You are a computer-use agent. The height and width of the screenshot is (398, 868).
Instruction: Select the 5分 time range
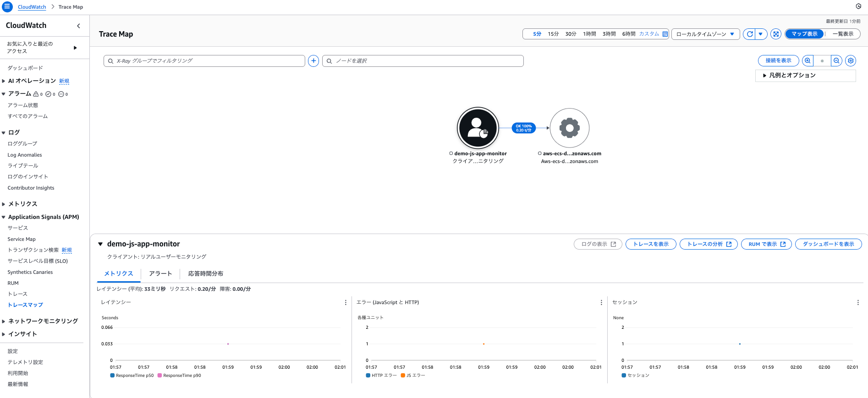pyautogui.click(x=537, y=34)
